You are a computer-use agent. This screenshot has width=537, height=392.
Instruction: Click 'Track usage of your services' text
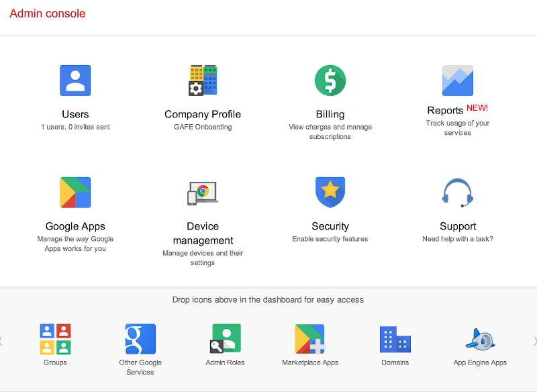pos(458,128)
